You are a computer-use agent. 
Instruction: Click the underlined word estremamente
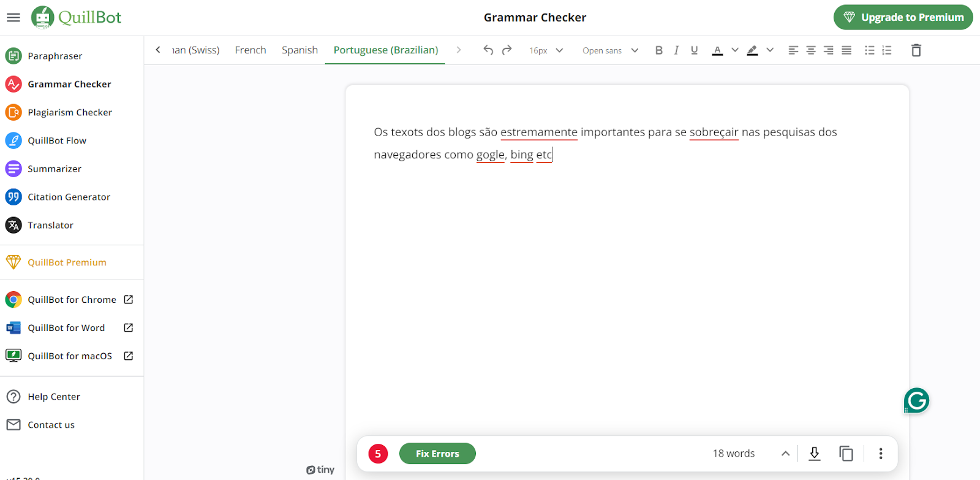(x=538, y=132)
